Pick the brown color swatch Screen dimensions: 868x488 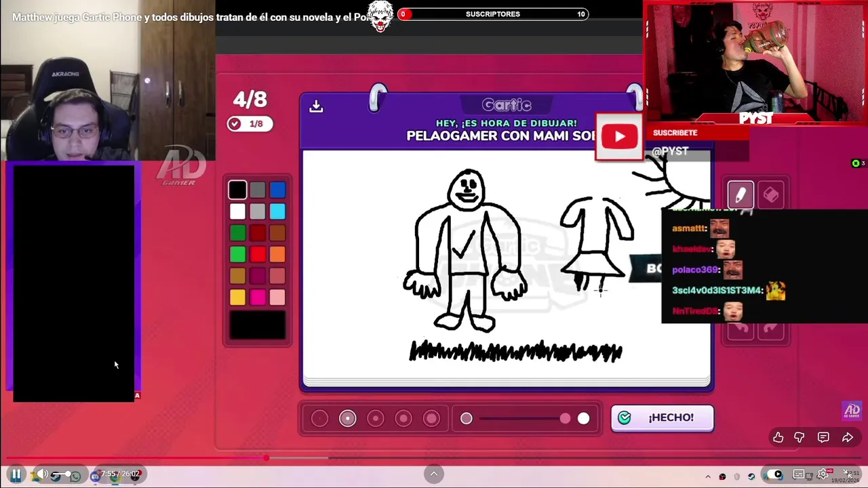coord(277,233)
